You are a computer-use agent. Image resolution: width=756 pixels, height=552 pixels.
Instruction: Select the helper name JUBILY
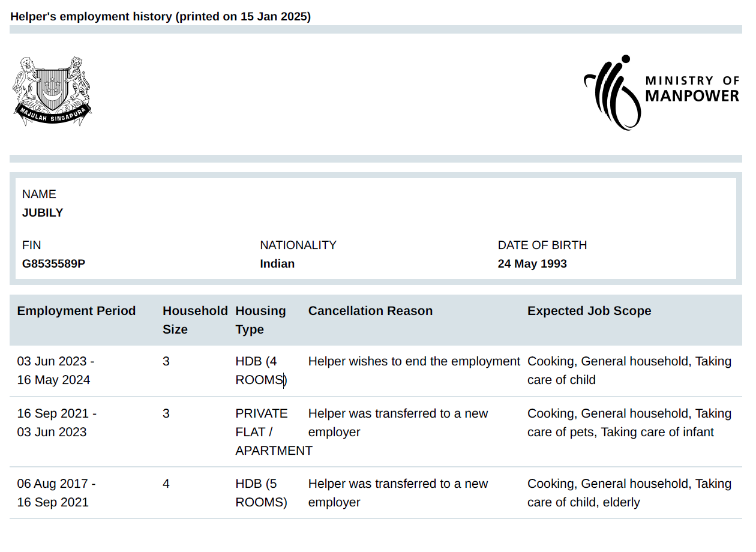tap(43, 213)
